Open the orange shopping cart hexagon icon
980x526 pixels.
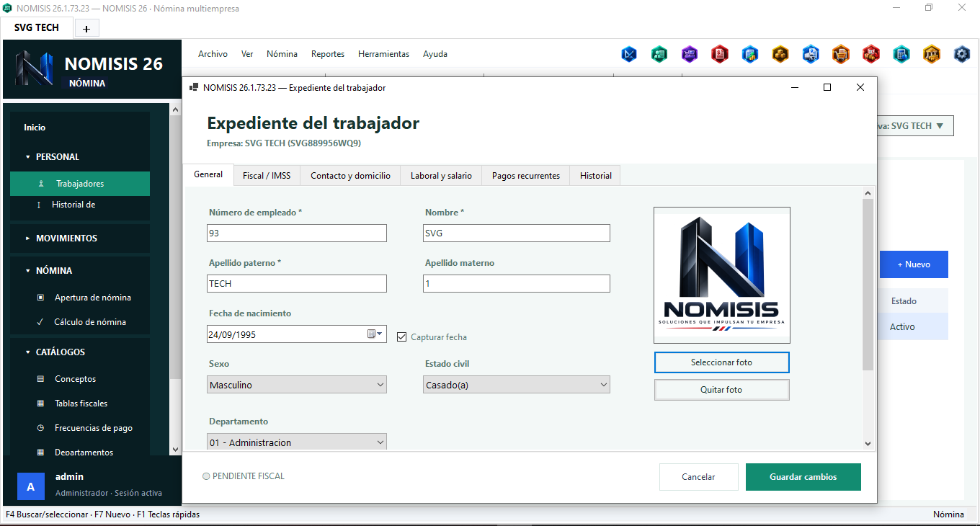tap(841, 54)
